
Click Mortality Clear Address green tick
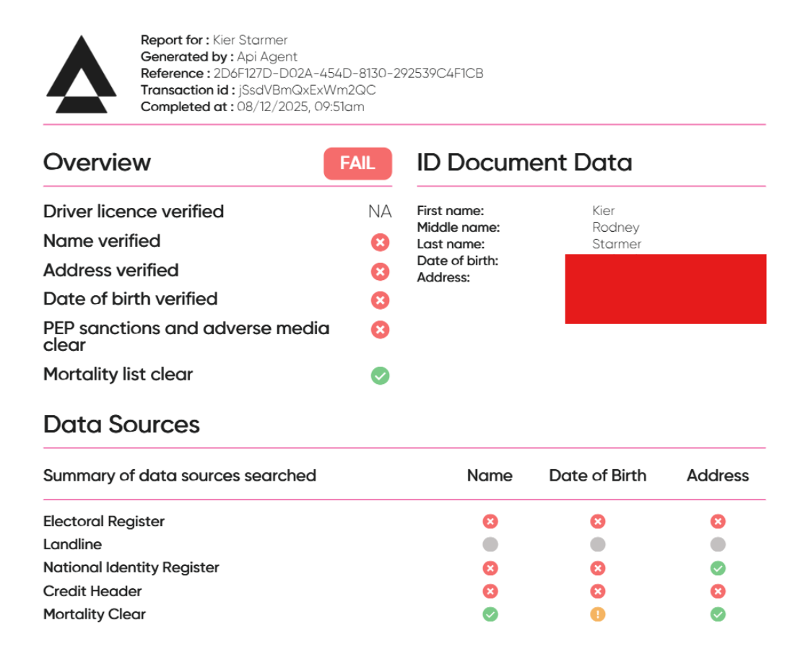(718, 614)
